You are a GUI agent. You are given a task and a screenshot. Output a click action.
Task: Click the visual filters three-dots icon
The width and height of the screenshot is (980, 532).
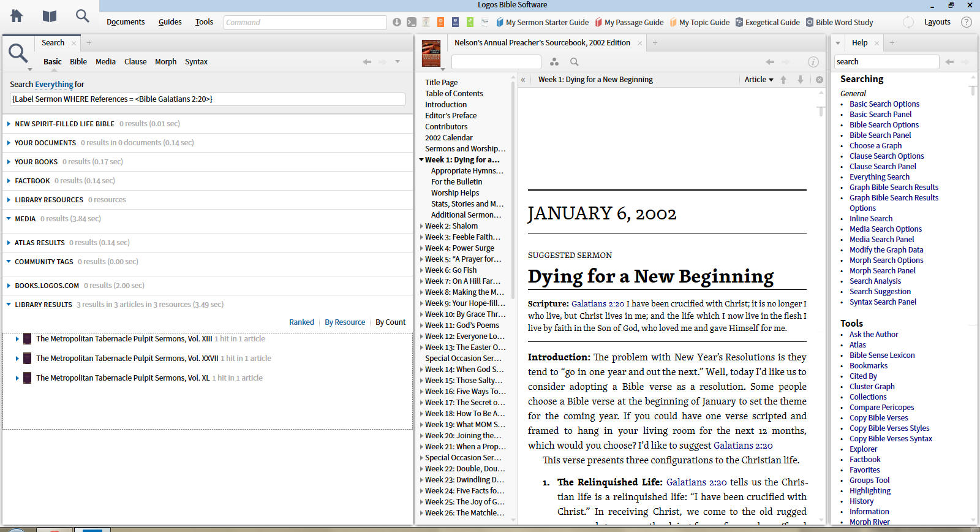[x=554, y=62]
